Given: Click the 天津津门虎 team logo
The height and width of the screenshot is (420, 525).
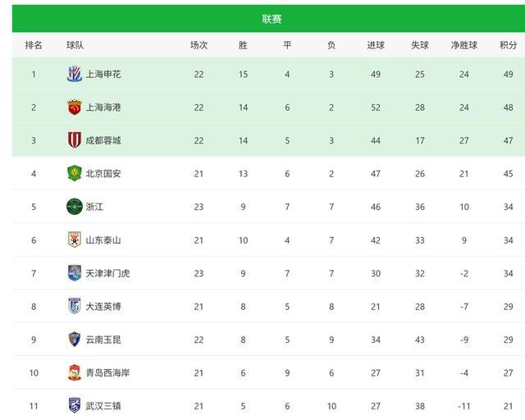Looking at the screenshot, I should coord(75,273).
